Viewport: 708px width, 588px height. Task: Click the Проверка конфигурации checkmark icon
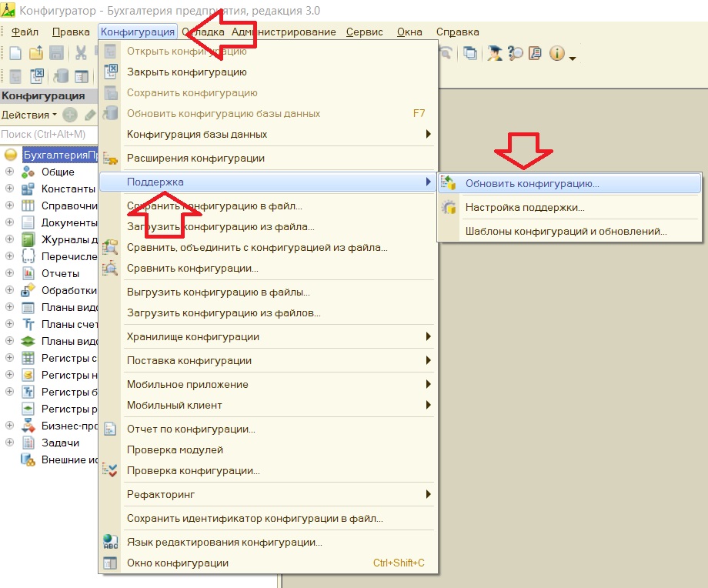coord(110,470)
